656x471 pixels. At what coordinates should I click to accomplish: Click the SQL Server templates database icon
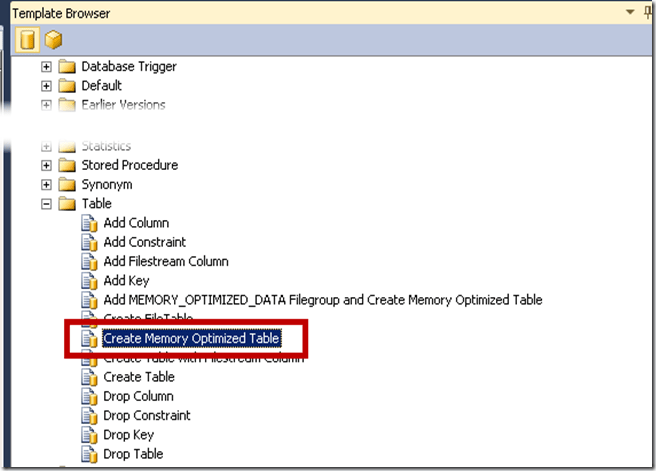point(28,40)
